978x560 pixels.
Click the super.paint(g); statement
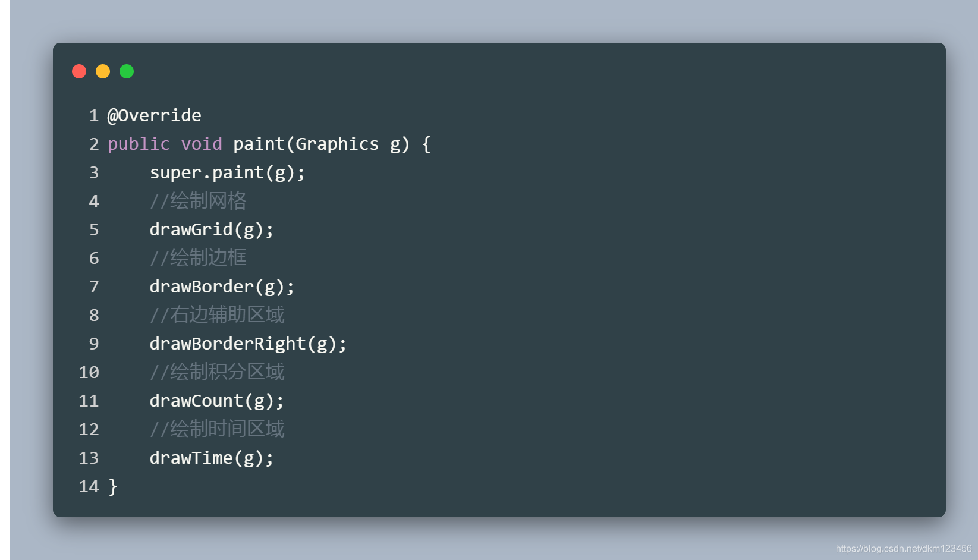point(228,173)
